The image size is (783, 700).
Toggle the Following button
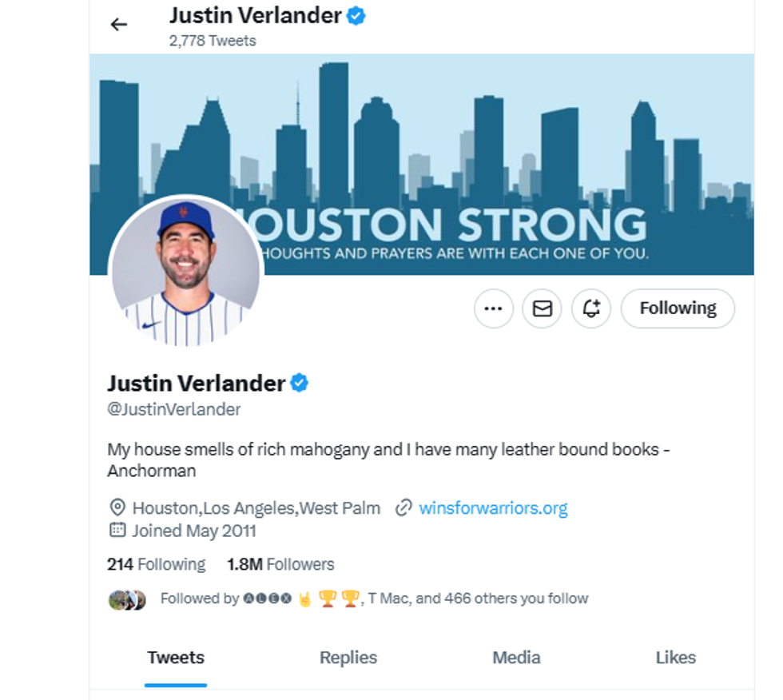(x=678, y=308)
